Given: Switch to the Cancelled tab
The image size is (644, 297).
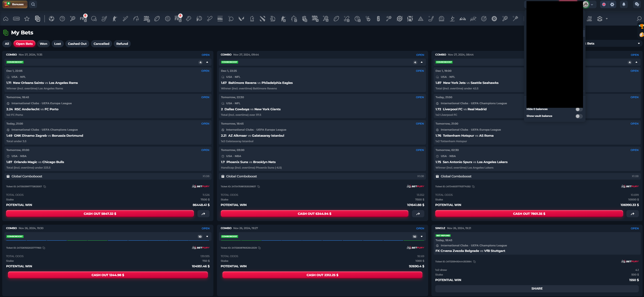Looking at the screenshot, I should click(101, 44).
